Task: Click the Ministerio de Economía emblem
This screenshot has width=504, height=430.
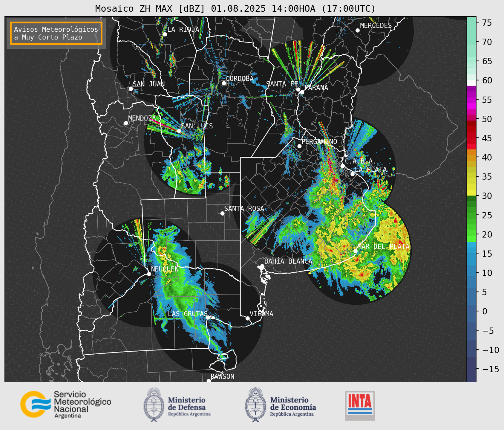Action: click(255, 405)
